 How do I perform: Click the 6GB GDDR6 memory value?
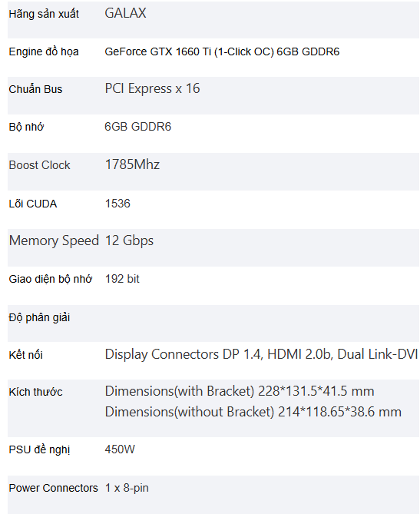(138, 127)
